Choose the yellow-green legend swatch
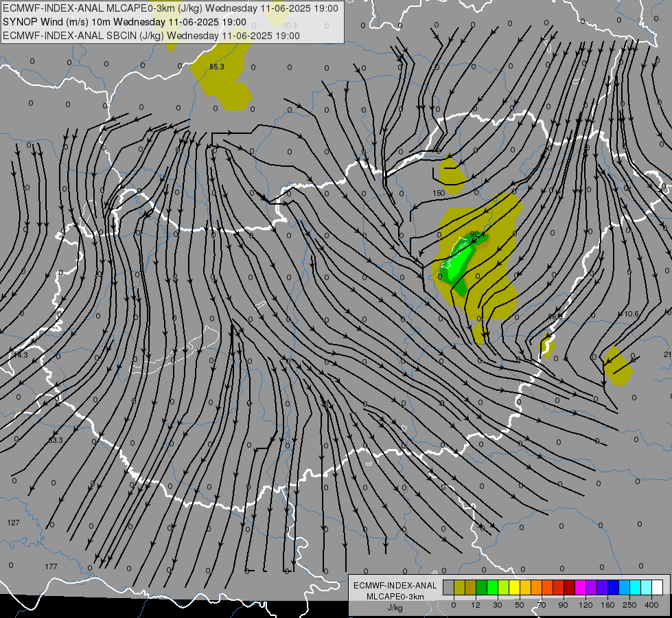This screenshot has height=618, width=672. coord(504,588)
